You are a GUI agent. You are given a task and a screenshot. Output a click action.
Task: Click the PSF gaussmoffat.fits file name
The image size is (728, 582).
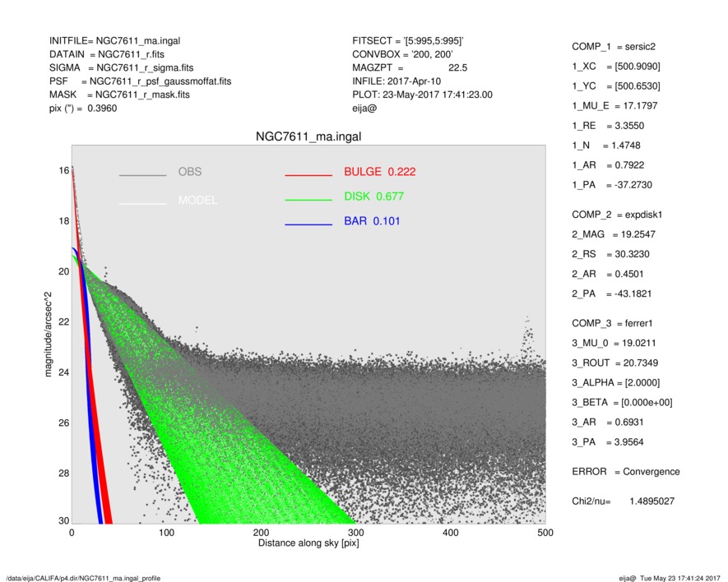pos(160,81)
